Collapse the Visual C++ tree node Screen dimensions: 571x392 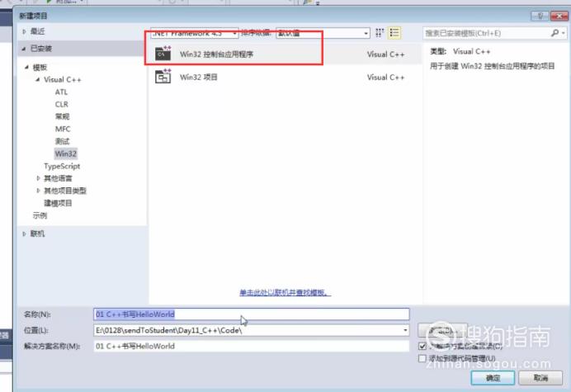pos(38,79)
